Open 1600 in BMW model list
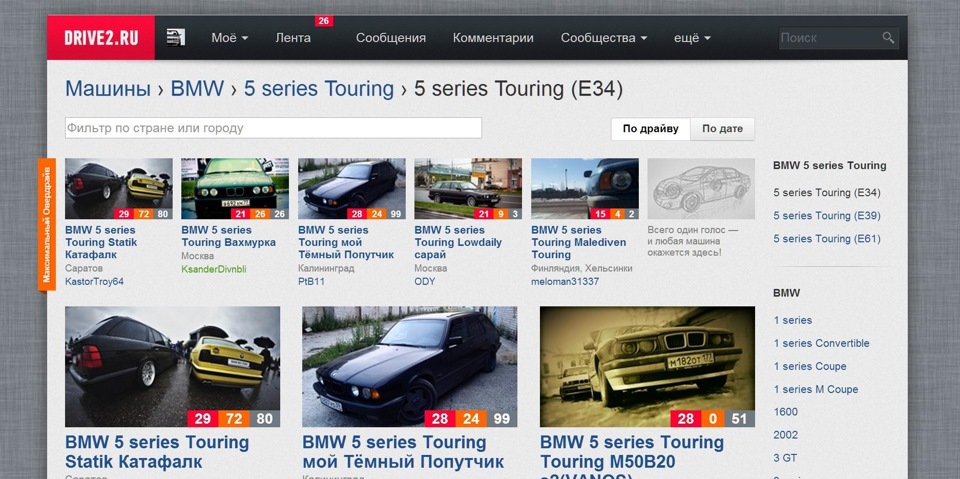This screenshot has height=479, width=960. coord(786,412)
